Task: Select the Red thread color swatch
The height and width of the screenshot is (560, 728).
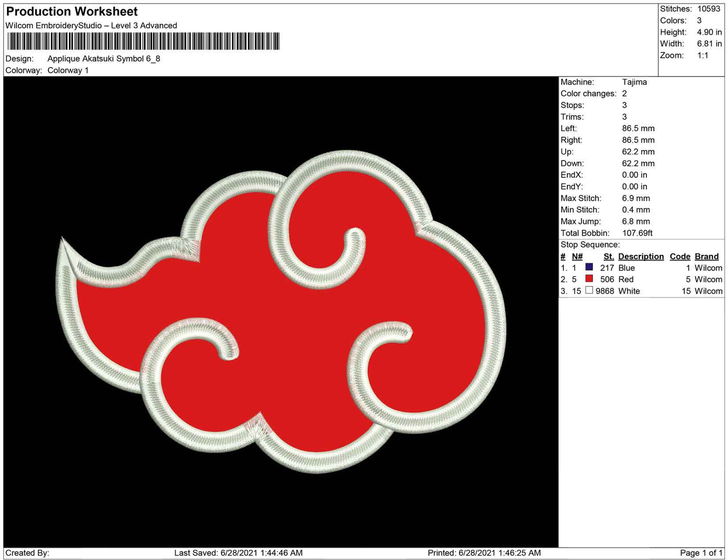Action: (x=589, y=278)
